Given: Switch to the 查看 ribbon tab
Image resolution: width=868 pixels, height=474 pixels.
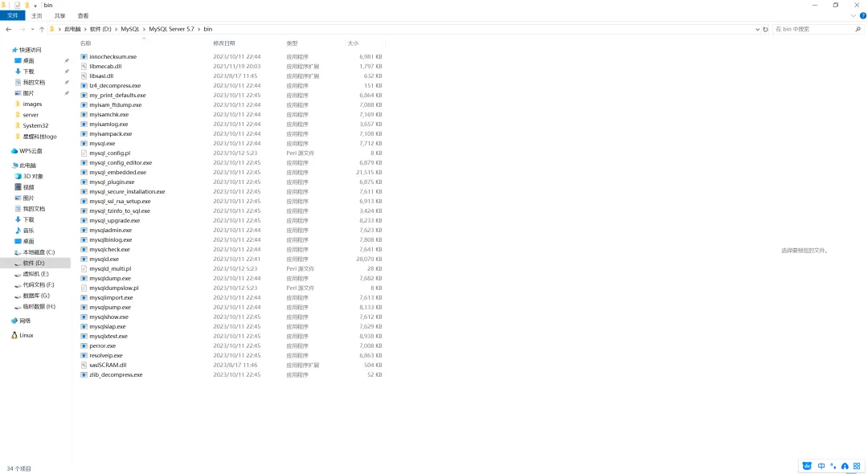Looking at the screenshot, I should click(x=83, y=16).
